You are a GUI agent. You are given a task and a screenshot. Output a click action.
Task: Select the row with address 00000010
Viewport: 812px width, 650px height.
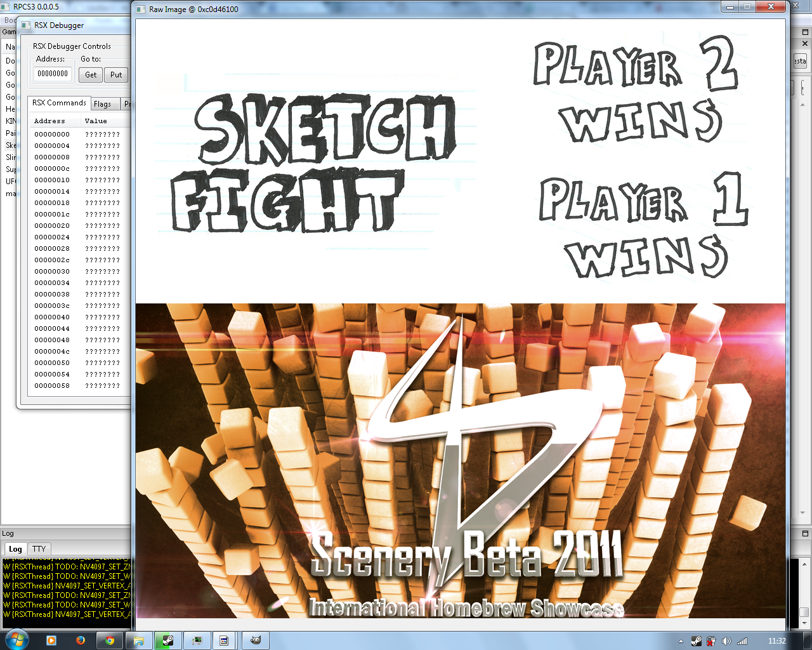(x=52, y=180)
